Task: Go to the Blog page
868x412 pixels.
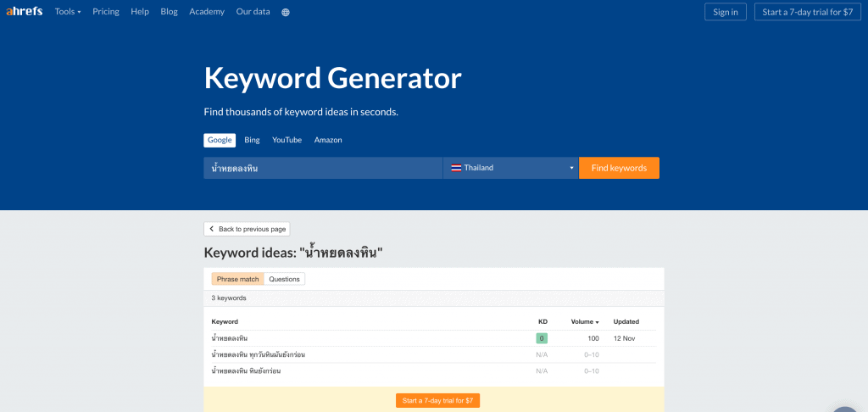Action: pyautogui.click(x=169, y=12)
